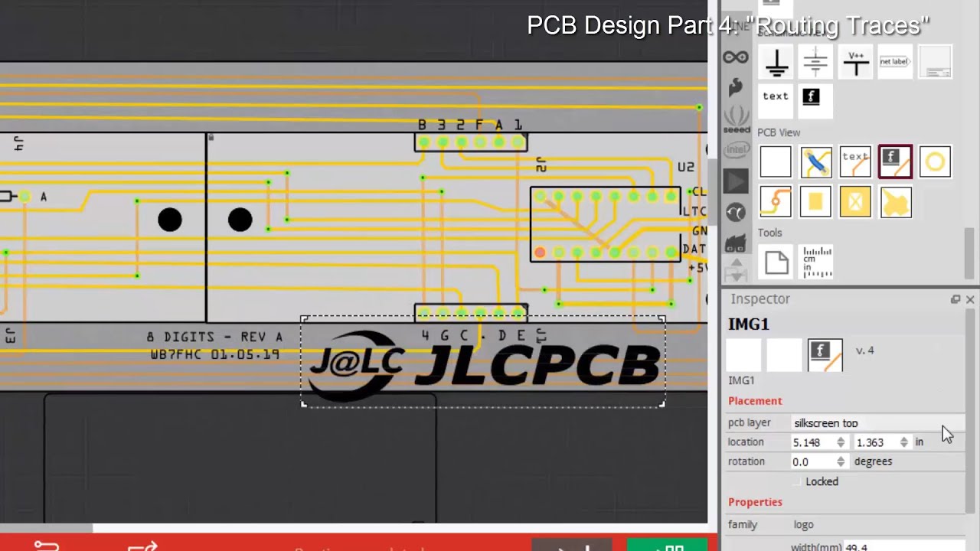Click the 'Placement' heading in Inspector
Viewport: 980px width, 551px height.
[x=755, y=401]
